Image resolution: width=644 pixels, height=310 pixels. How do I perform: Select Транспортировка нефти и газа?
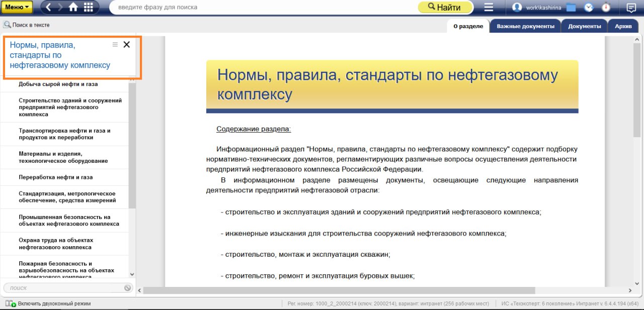64,134
